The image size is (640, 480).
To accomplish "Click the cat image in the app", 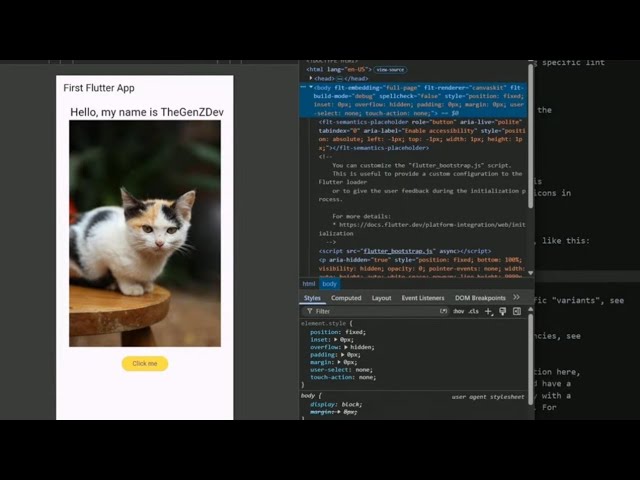I will point(145,233).
